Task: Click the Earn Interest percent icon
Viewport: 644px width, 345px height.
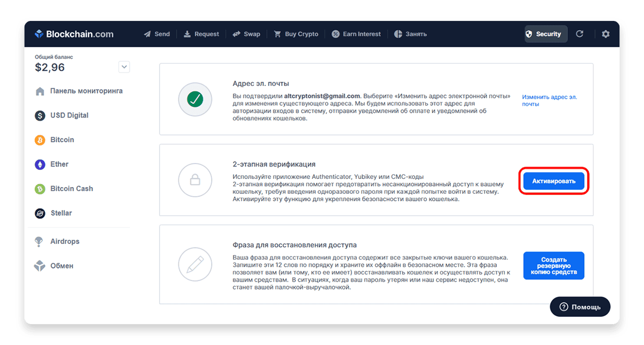Action: coord(335,34)
